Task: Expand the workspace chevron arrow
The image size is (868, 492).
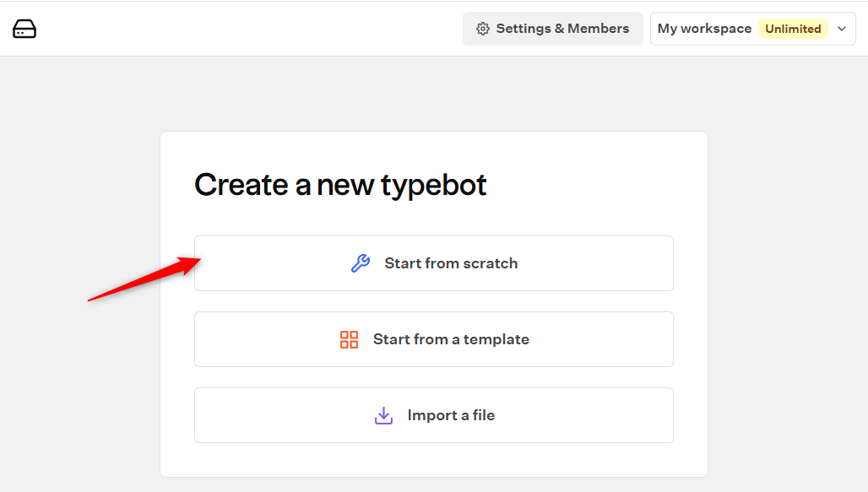Action: tap(842, 29)
